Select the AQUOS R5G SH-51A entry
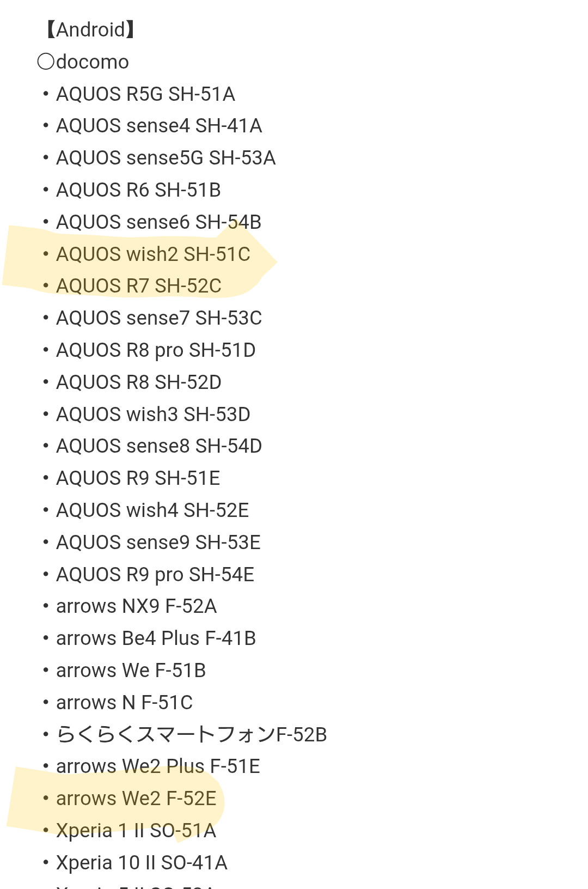This screenshot has width=588, height=889. [x=145, y=94]
